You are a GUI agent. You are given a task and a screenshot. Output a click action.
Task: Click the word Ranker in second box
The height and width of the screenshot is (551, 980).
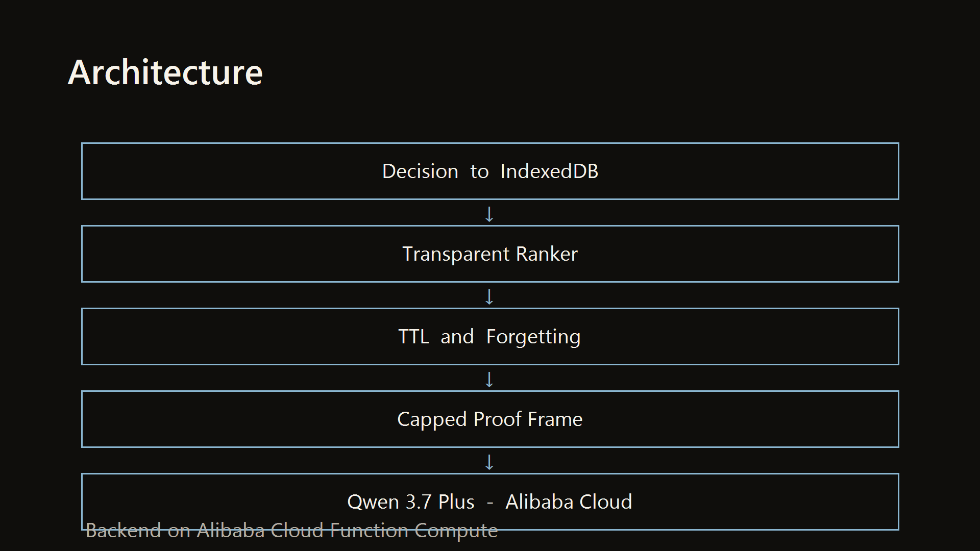[547, 254]
